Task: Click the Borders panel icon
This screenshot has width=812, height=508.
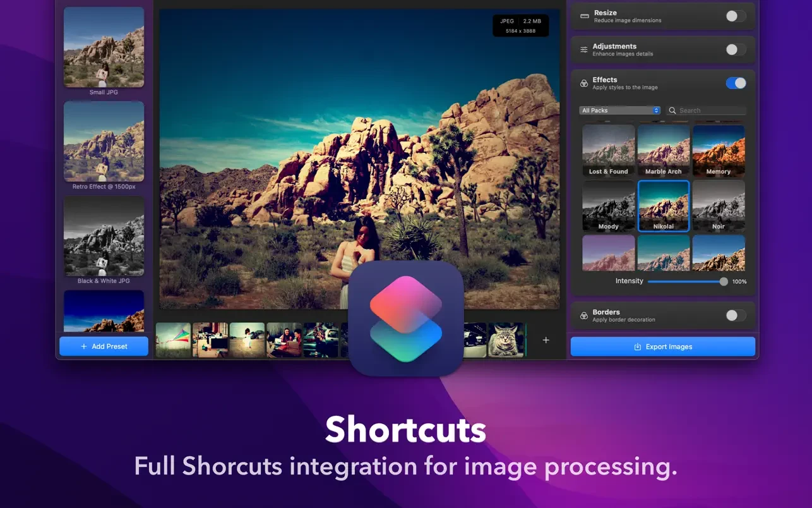Action: 584,315
